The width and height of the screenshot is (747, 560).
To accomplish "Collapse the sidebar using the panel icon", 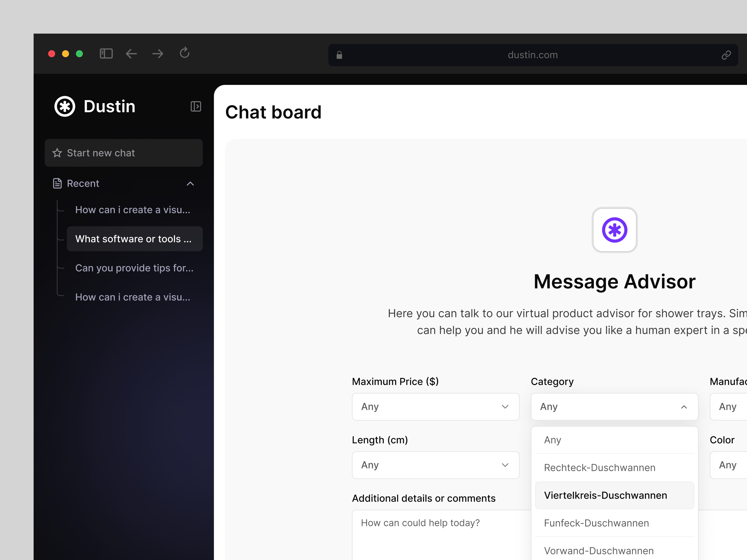I will [196, 106].
